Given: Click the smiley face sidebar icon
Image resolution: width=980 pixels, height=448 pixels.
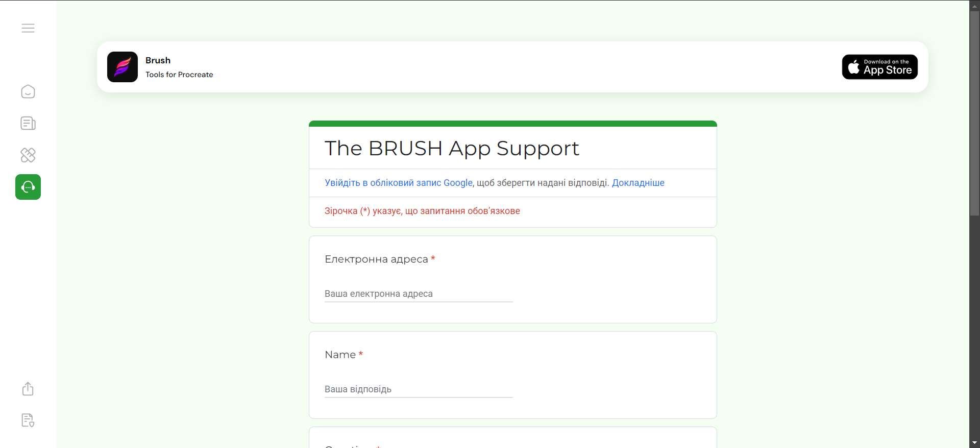Looking at the screenshot, I should coord(28,92).
